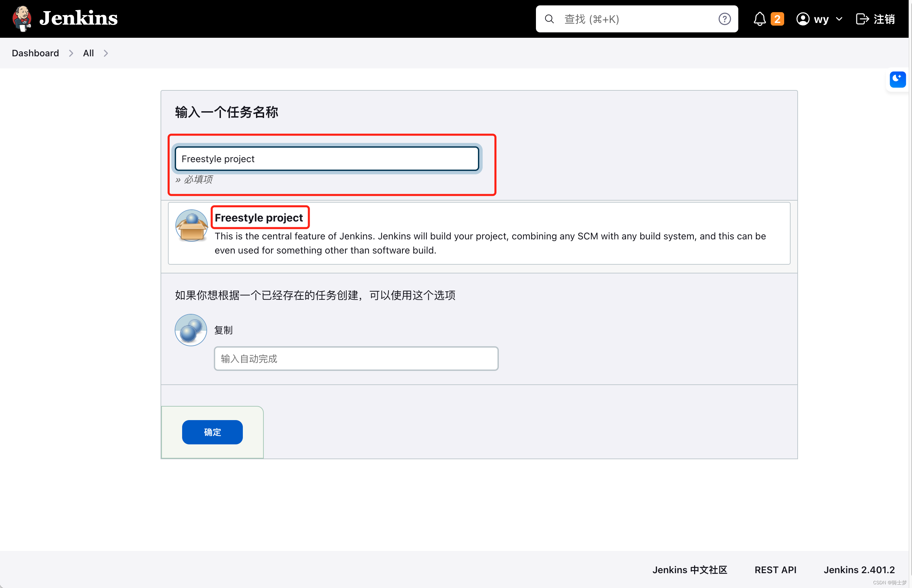Viewport: 912px width, 588px height.
Task: Click the Jenkins butler logo
Action: pyautogui.click(x=22, y=19)
